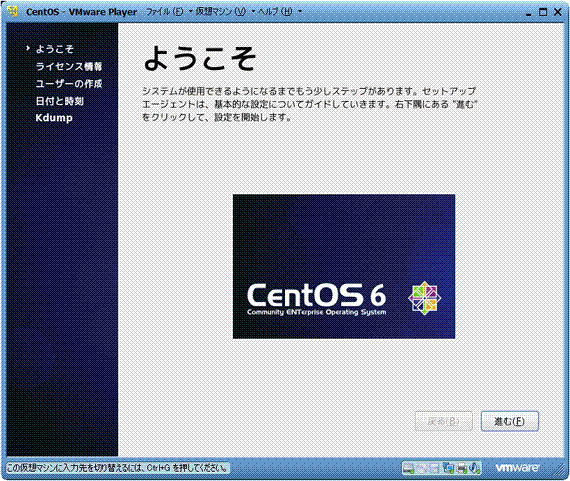The height and width of the screenshot is (481, 570).
Task: Select 日付と時刻 in the sidebar
Action: (x=60, y=101)
